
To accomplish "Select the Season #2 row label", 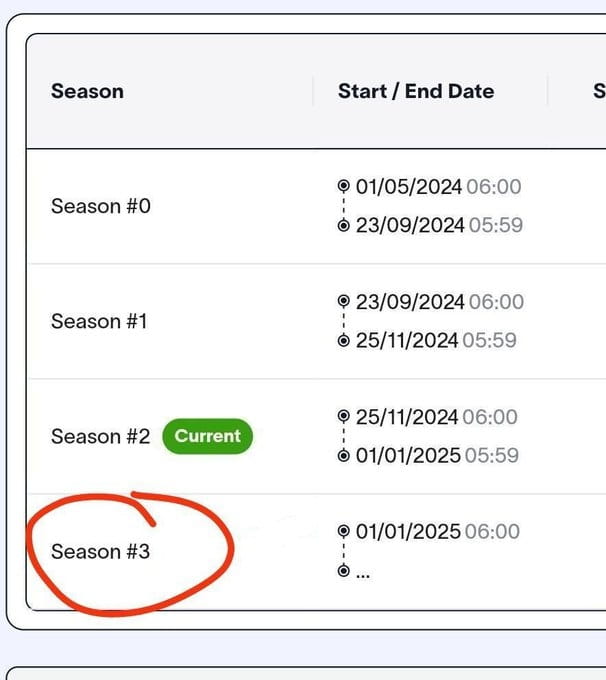I will (x=100, y=437).
